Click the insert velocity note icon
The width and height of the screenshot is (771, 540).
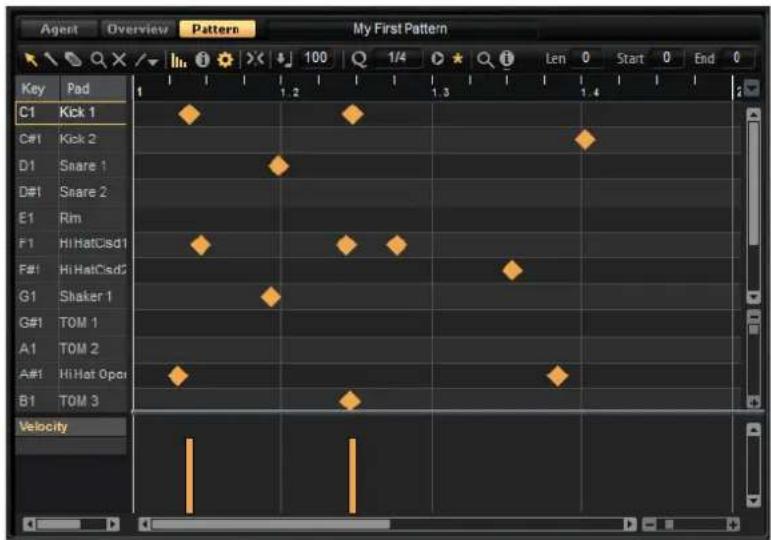(283, 60)
